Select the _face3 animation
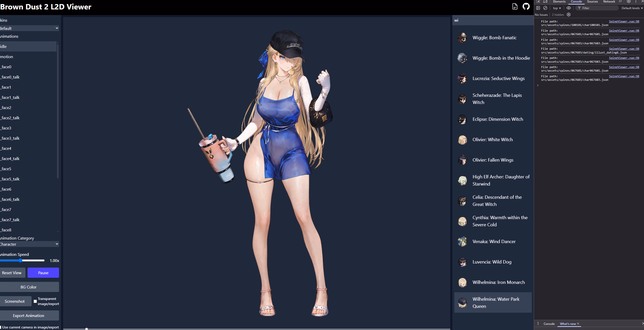The image size is (644, 330). [x=28, y=128]
